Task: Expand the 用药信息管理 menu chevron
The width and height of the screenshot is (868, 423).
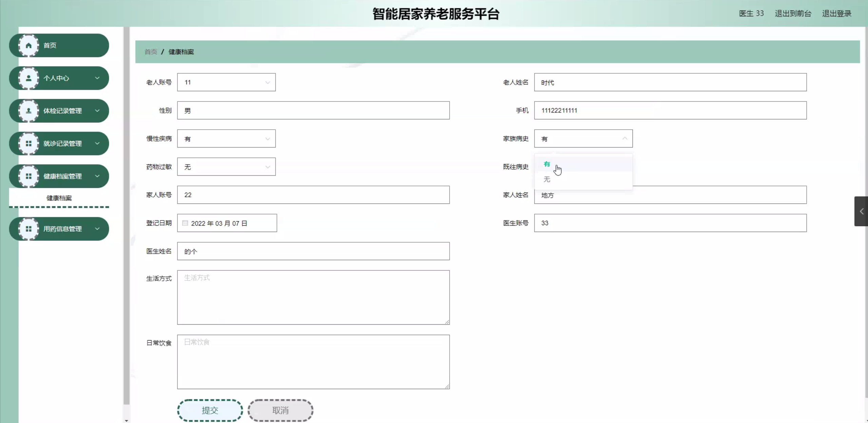Action: pyautogui.click(x=97, y=229)
